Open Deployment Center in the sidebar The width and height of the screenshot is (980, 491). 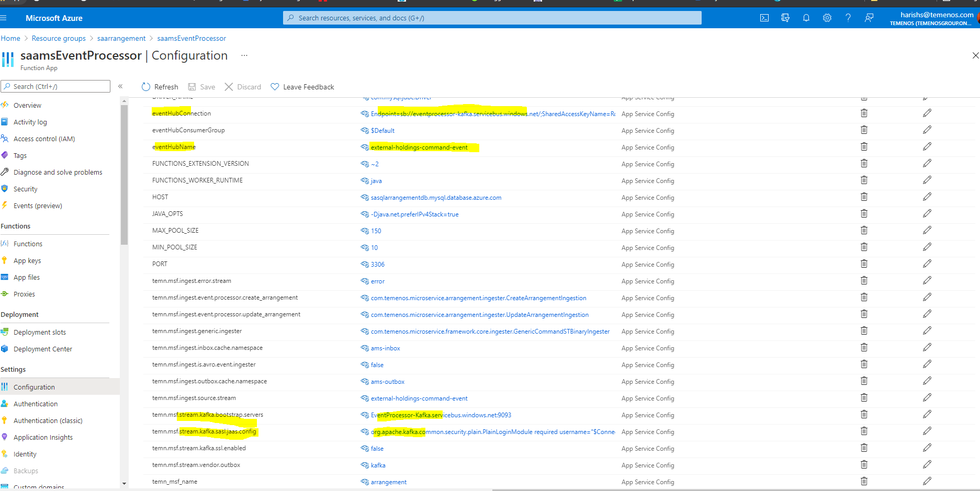click(x=42, y=349)
